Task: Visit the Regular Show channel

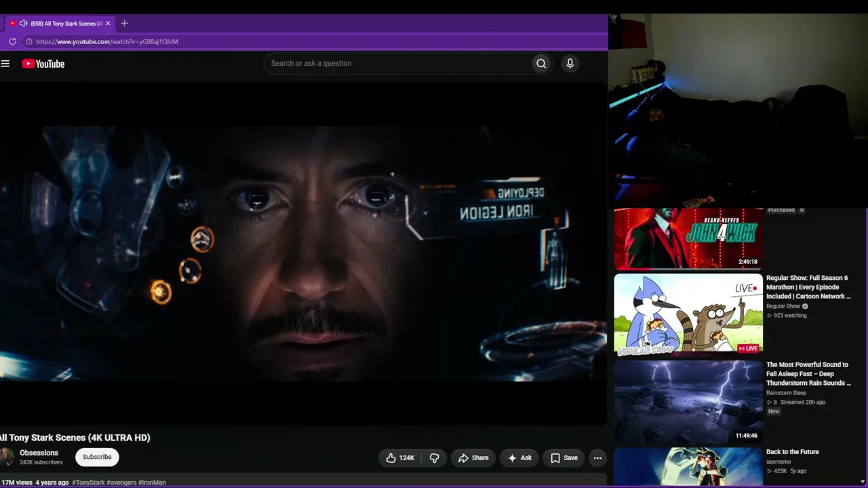Action: 783,306
